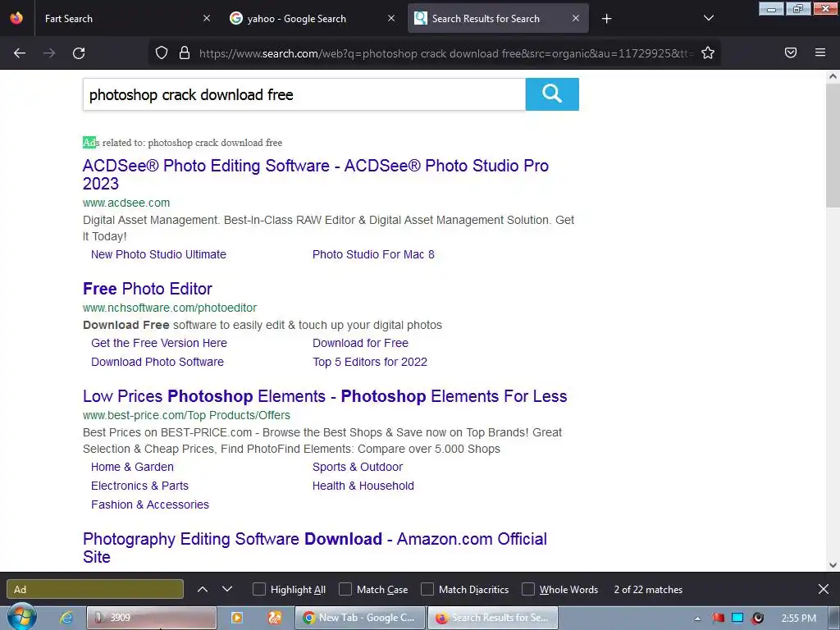The height and width of the screenshot is (630, 840).
Task: Open Photography Editing Software Download Amazon link
Action: click(x=315, y=548)
